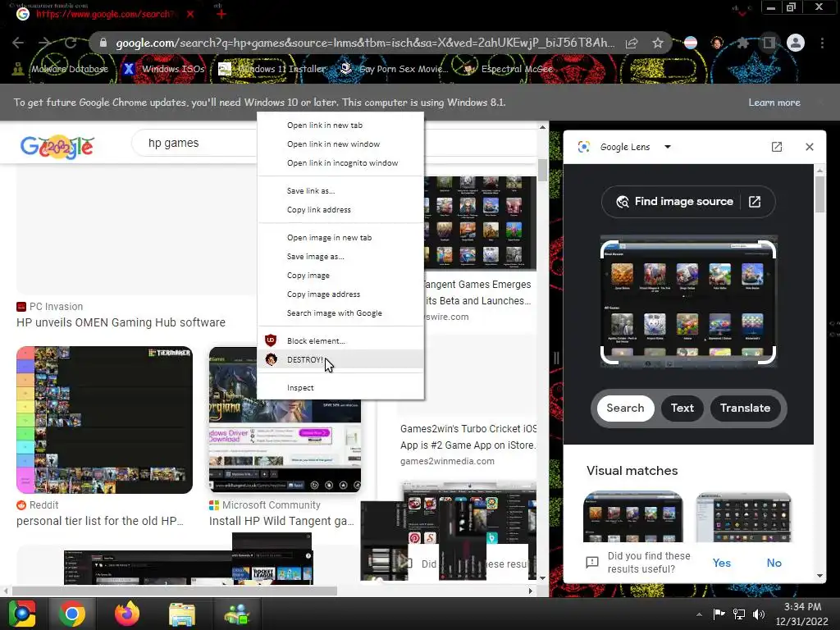This screenshot has width=840, height=630.
Task: Select Open image in new tab
Action: point(340,237)
